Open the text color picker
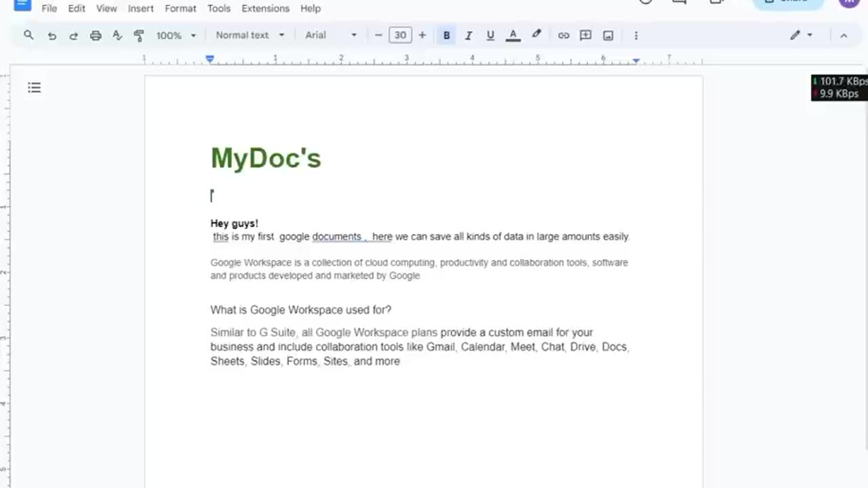The image size is (868, 488). coord(513,35)
